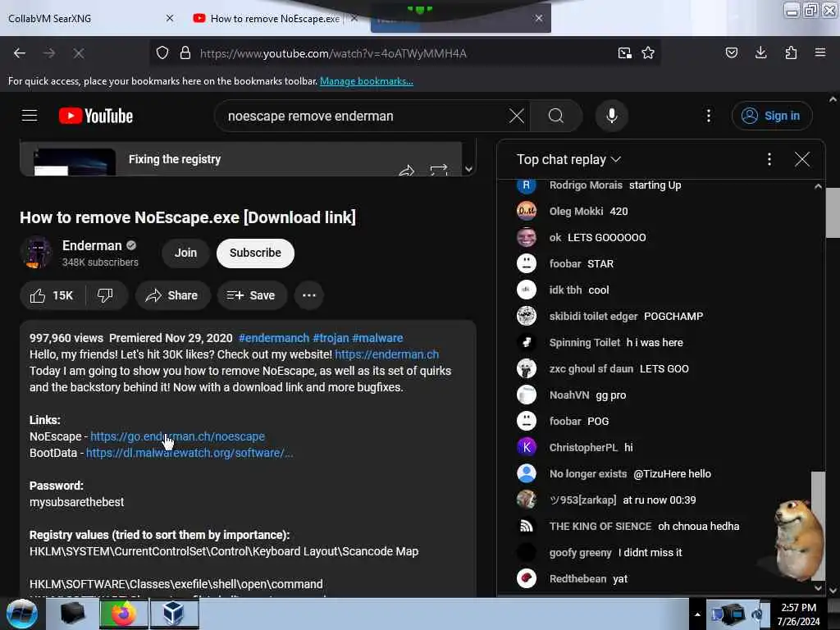Expand the Top chat replay dropdown
Screen dimensions: 840x630
[568, 159]
